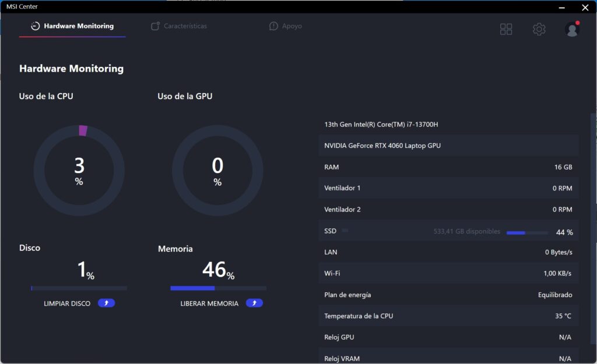This screenshot has width=597, height=364.
Task: Click the Wi-Fi 1,00 KB/s value
Action: click(x=557, y=274)
